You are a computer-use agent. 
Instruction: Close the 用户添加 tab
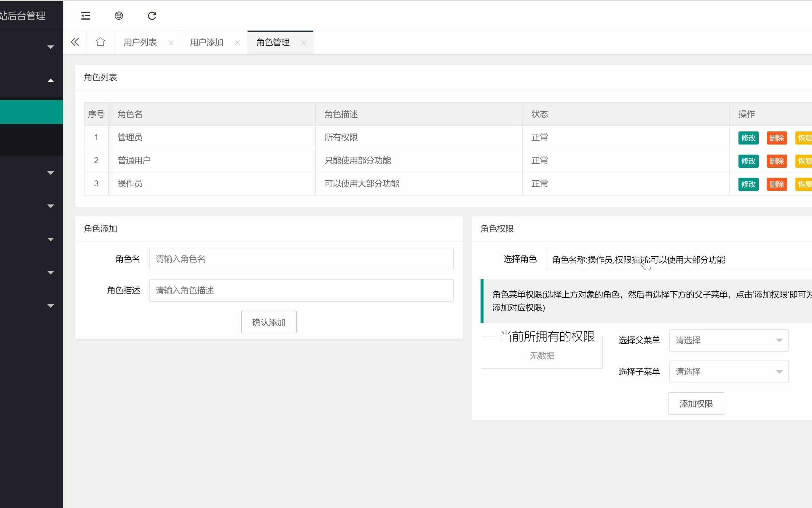point(237,43)
